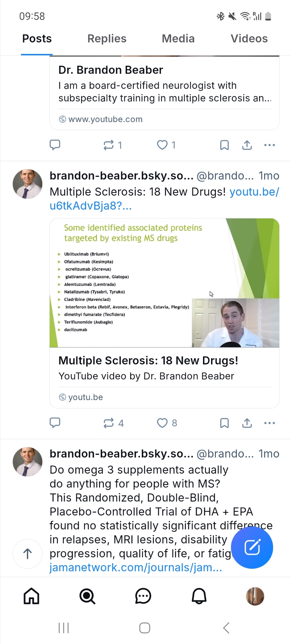Screen dimensions: 290x644
Task: Bookmark the 18 New Drugs post
Action: coord(224,423)
